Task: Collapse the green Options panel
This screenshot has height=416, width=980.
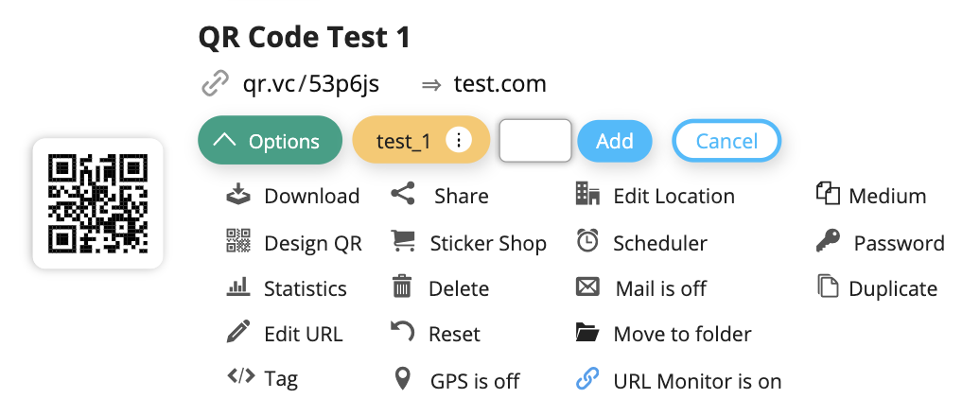Action: click(269, 141)
